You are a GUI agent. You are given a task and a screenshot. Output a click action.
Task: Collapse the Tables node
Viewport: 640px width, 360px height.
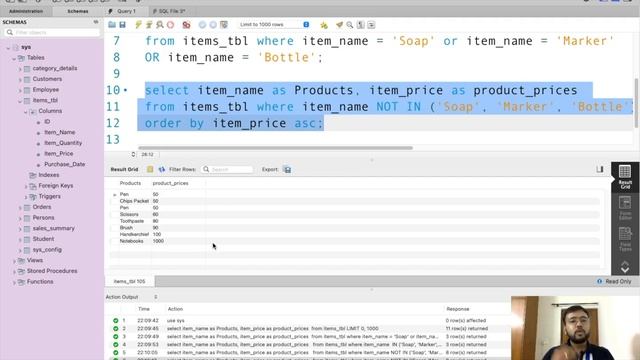[x=14, y=58]
